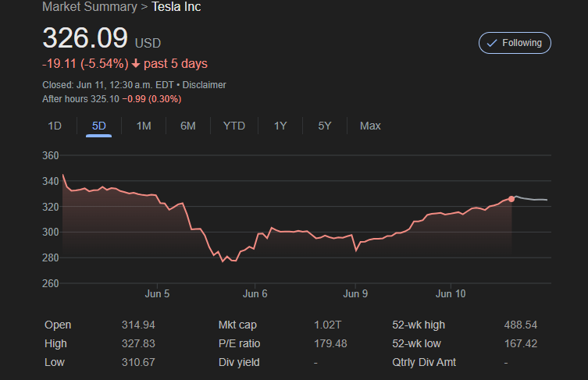
Task: Click the red down arrow beside the percentage change
Action: [x=136, y=64]
